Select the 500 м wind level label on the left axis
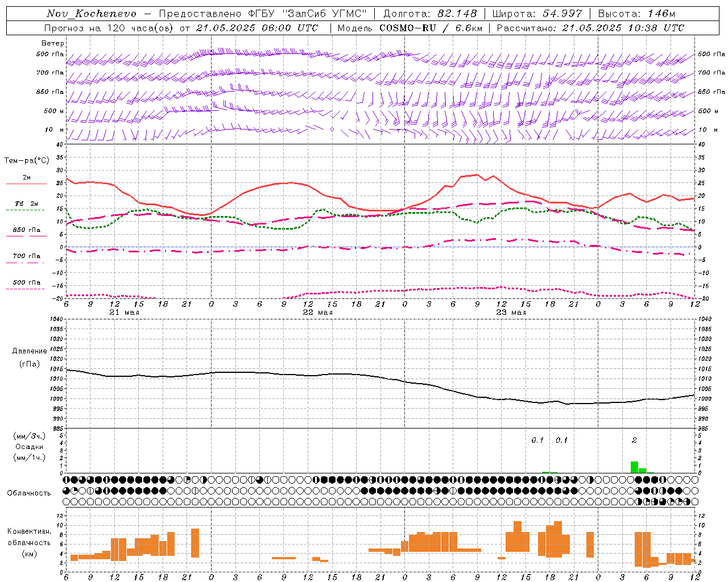The height and width of the screenshot is (582, 728). point(54,111)
